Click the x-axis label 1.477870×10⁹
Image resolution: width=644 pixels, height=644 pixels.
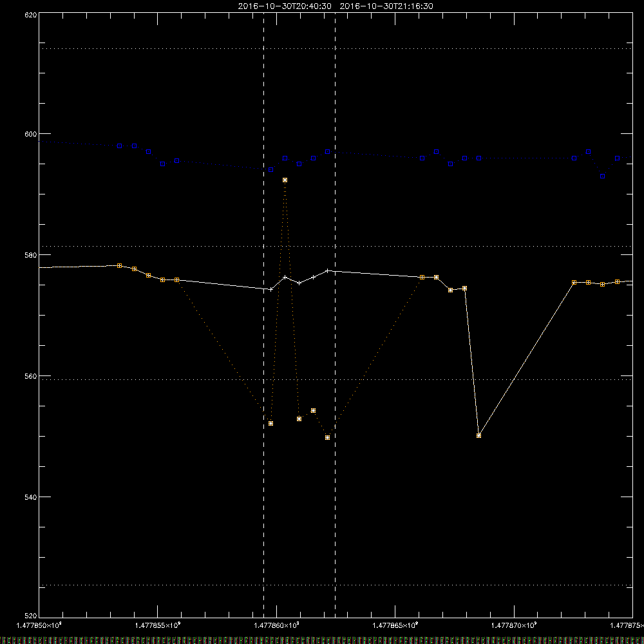click(x=514, y=625)
